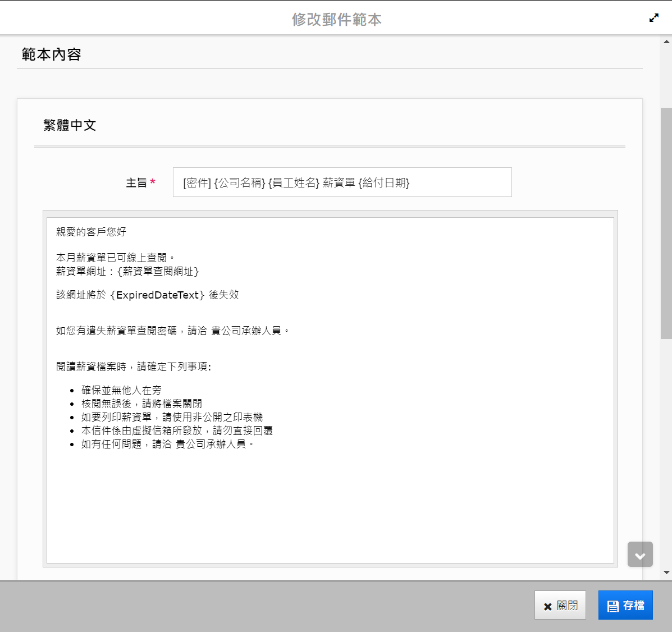Click the greeting line 親愛的客戶您好
Screen dimensions: 672x632
[91, 232]
